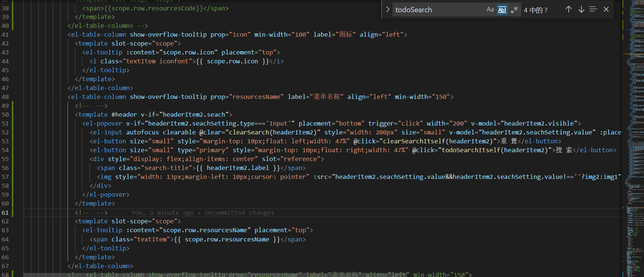Click 'clearSearch(headerItem2)' handler text
Screen dimensions: 644x277
273,132
